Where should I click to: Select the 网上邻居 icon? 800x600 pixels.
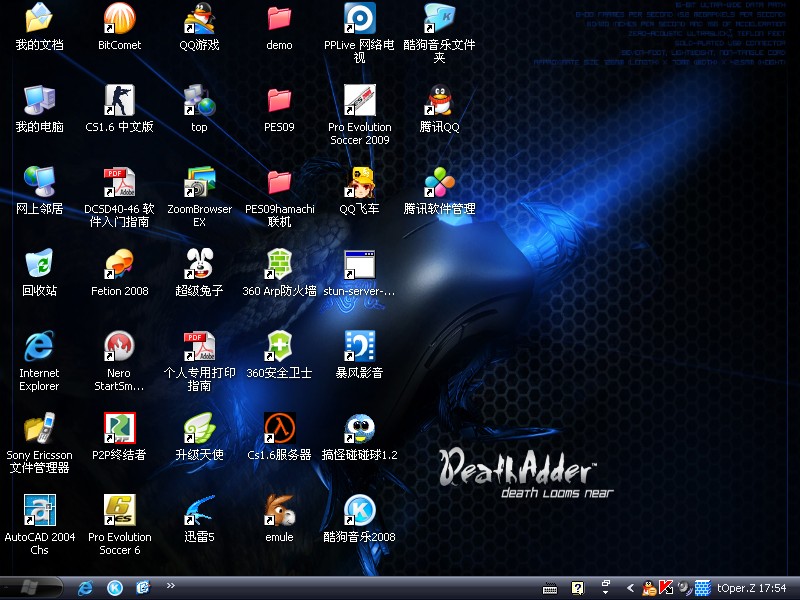[x=39, y=182]
